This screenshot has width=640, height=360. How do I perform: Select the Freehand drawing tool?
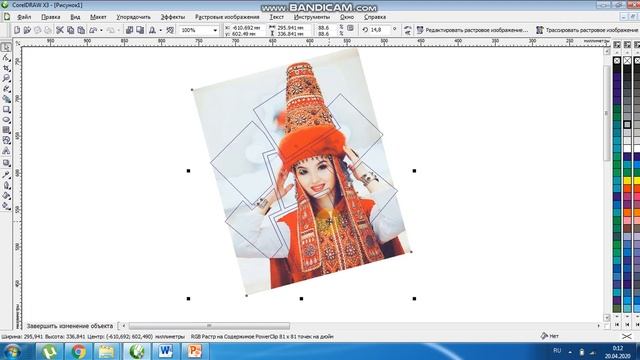click(x=6, y=89)
